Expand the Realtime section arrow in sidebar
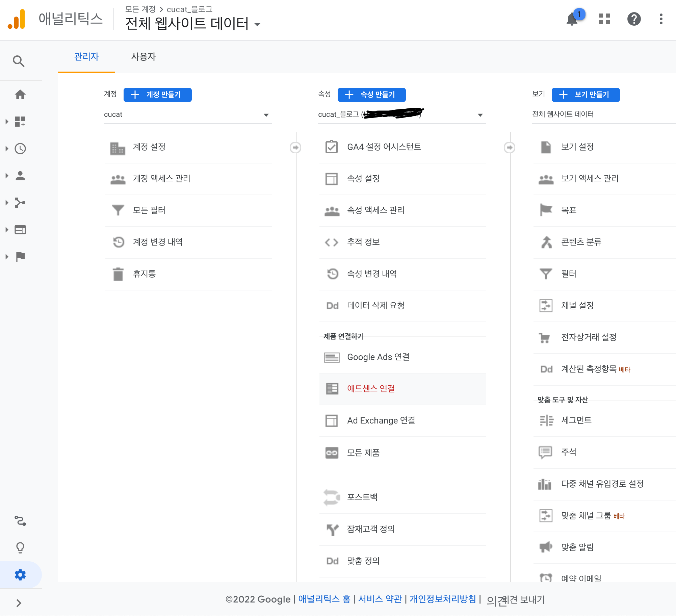Screen dimensions: 676x616 click(7, 149)
